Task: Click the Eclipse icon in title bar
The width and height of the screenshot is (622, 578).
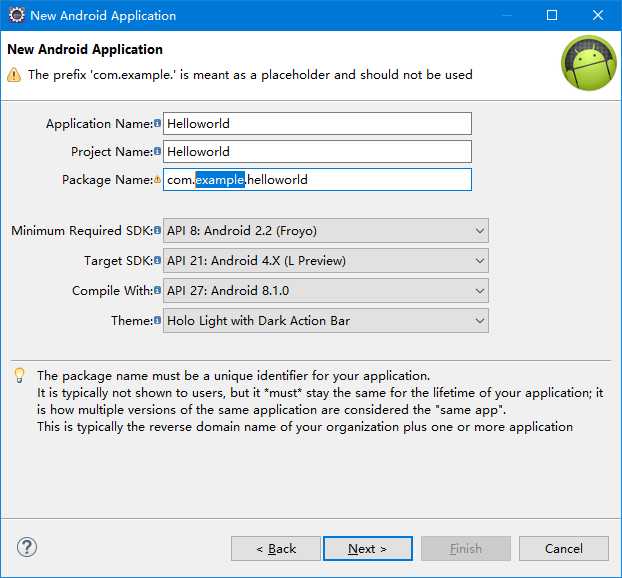Action: [16, 15]
